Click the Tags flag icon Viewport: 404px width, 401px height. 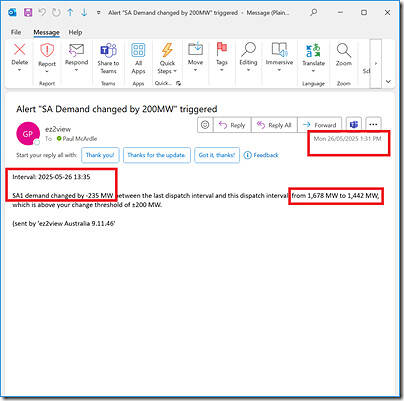(x=222, y=49)
